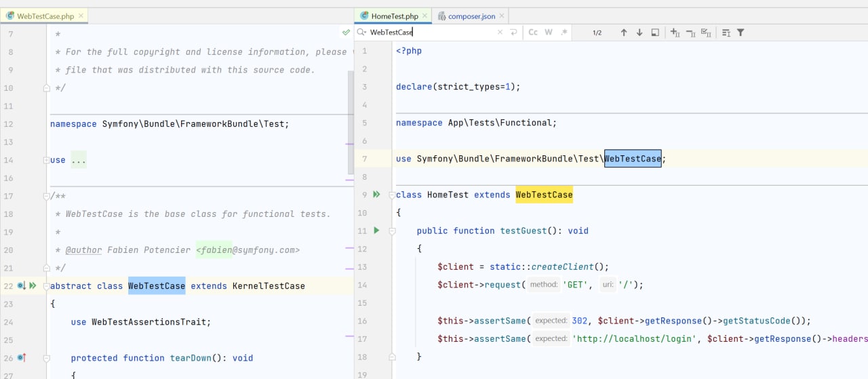Switch to the composer.json tab
Image resolution: width=868 pixels, height=379 pixels.
coord(471,16)
